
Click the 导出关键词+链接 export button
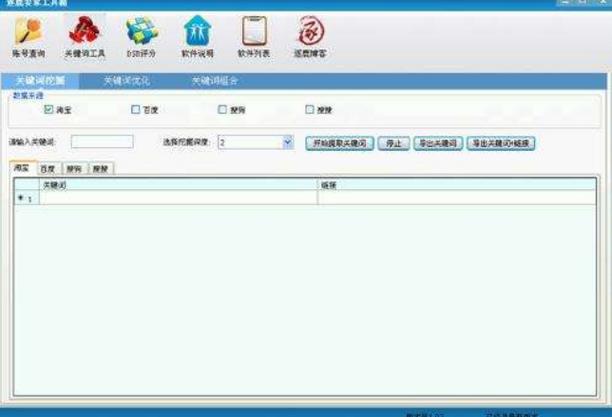(501, 143)
